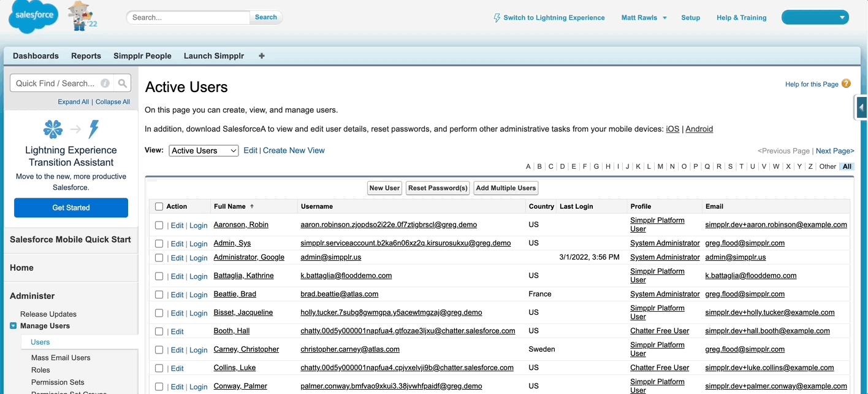Click the top Search button
The image size is (868, 394).
[266, 17]
